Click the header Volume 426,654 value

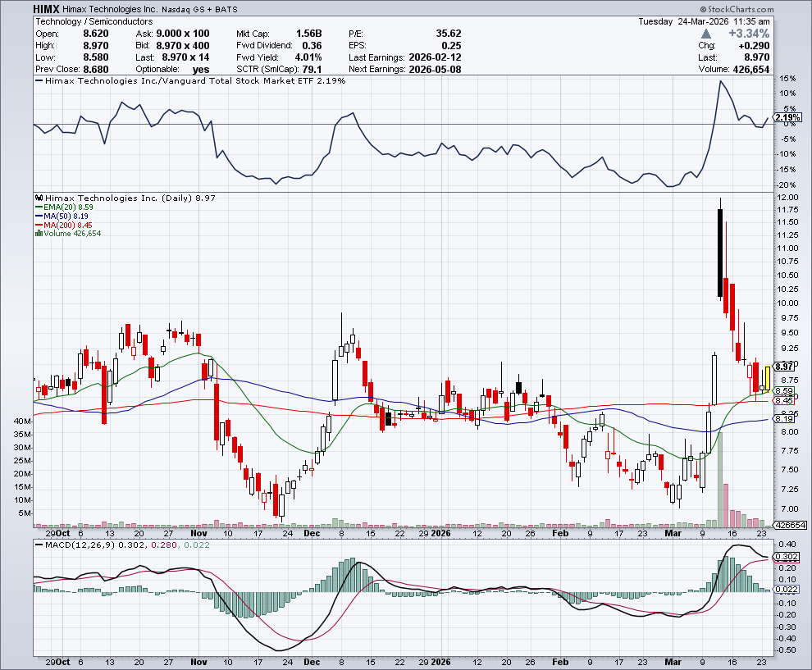tap(750, 70)
